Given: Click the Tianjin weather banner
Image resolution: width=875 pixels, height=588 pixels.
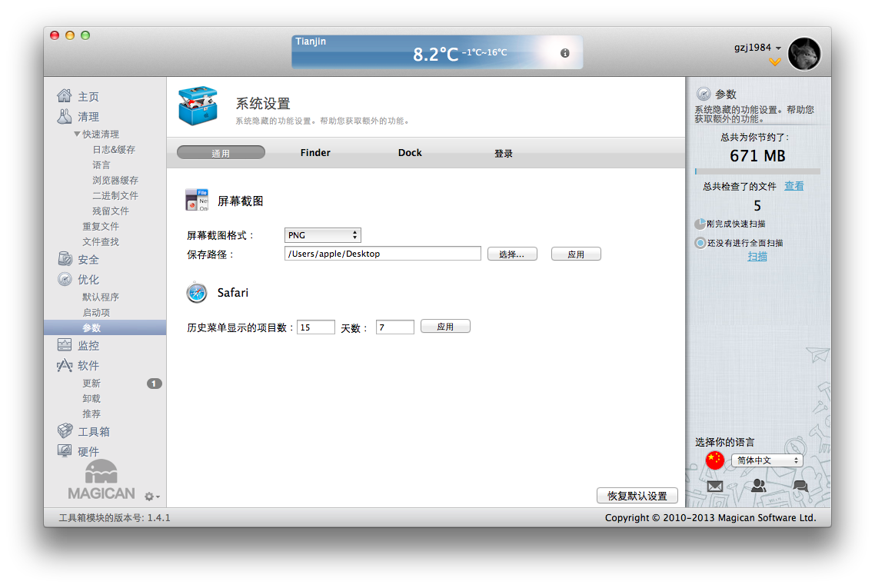Looking at the screenshot, I should [x=437, y=52].
